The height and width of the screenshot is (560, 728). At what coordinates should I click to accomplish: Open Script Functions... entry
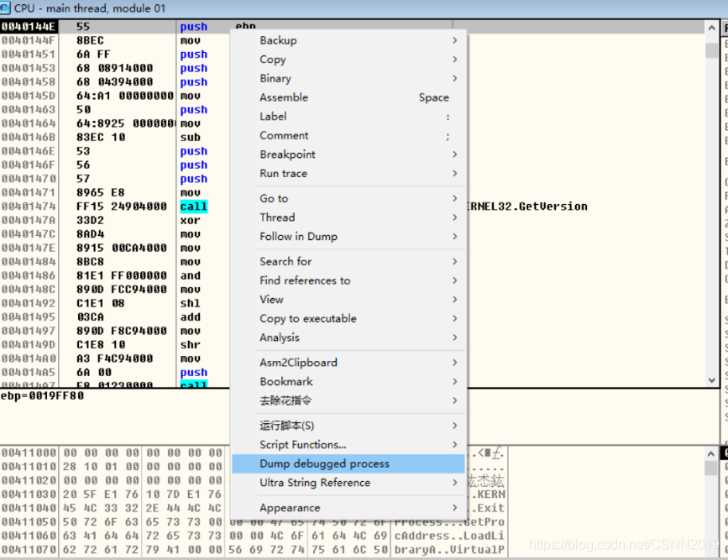[348, 445]
